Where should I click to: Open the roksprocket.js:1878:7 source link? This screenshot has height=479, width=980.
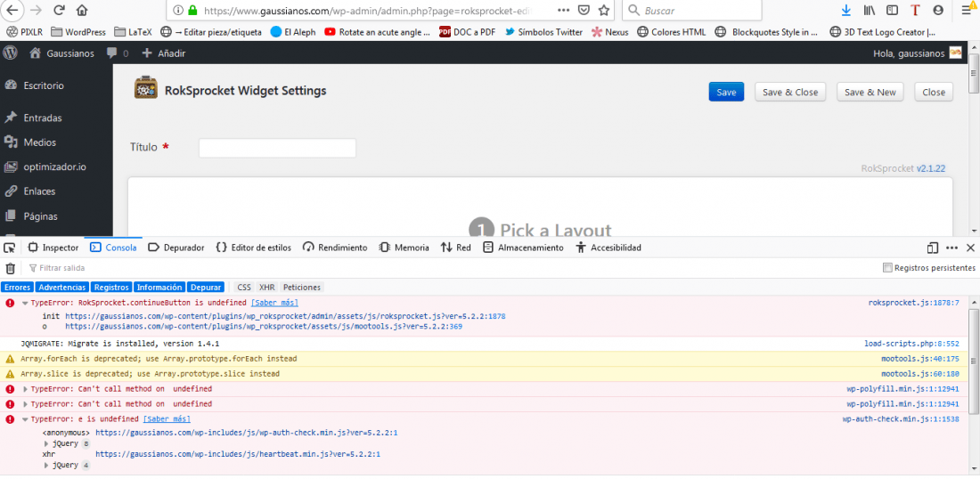coord(914,303)
